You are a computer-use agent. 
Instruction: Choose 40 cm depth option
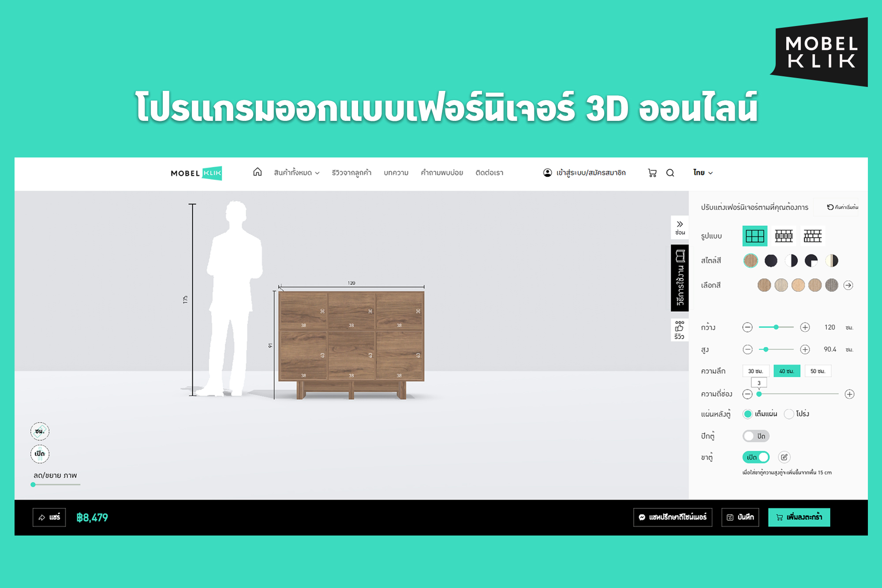[x=786, y=371]
